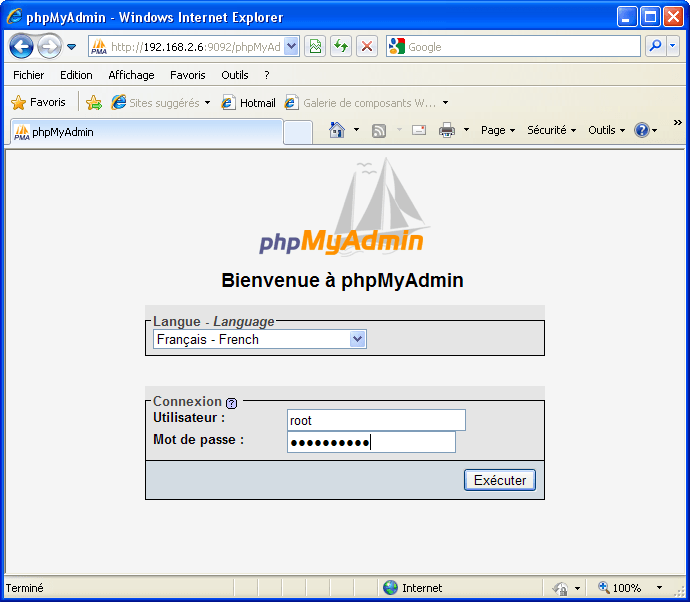Viewport: 690px width, 602px height.
Task: Open Sites suggérés favorites link
Action: coord(160,103)
